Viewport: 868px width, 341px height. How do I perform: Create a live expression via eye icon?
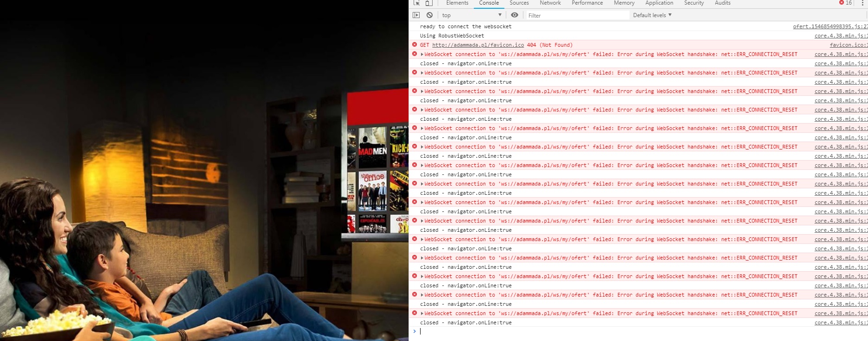(515, 15)
